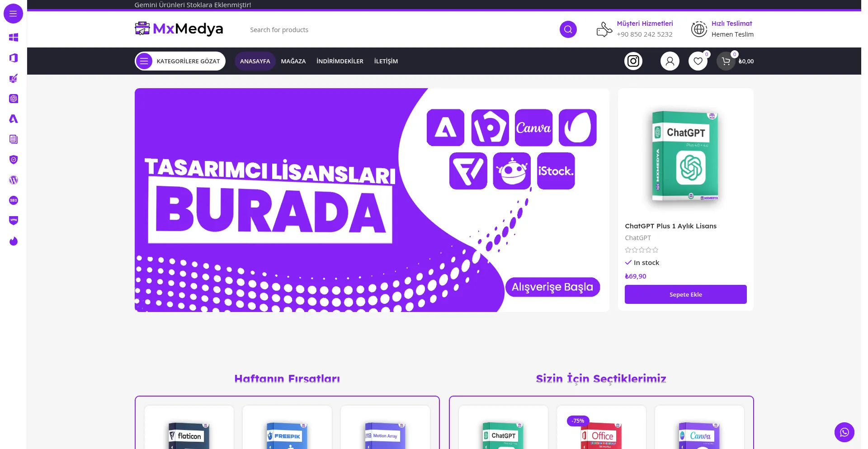Open the İndirimdekiler menu item
Viewport: 868px width, 449px height.
pos(340,61)
